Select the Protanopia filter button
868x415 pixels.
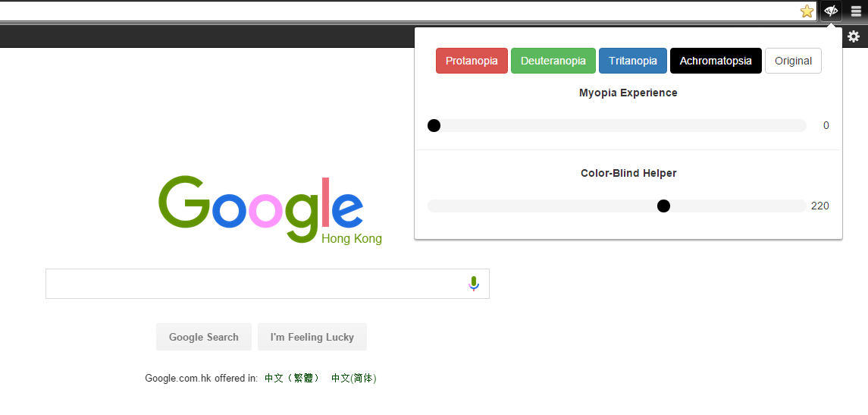click(472, 61)
